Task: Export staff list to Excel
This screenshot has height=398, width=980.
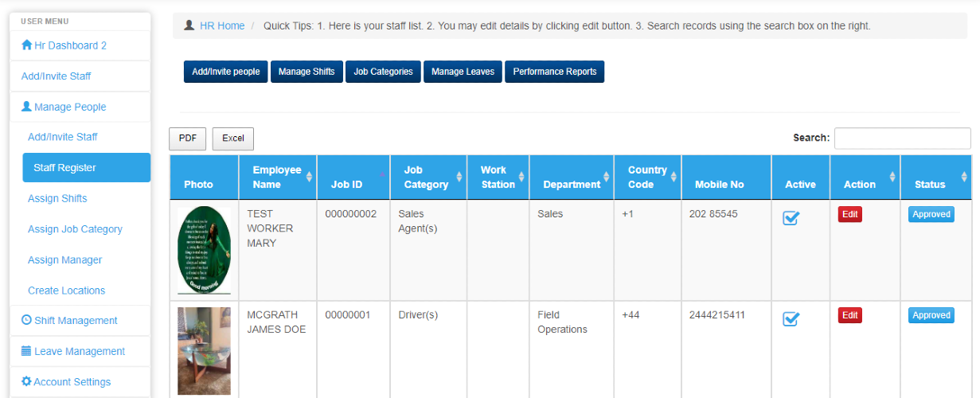Action: [x=233, y=139]
